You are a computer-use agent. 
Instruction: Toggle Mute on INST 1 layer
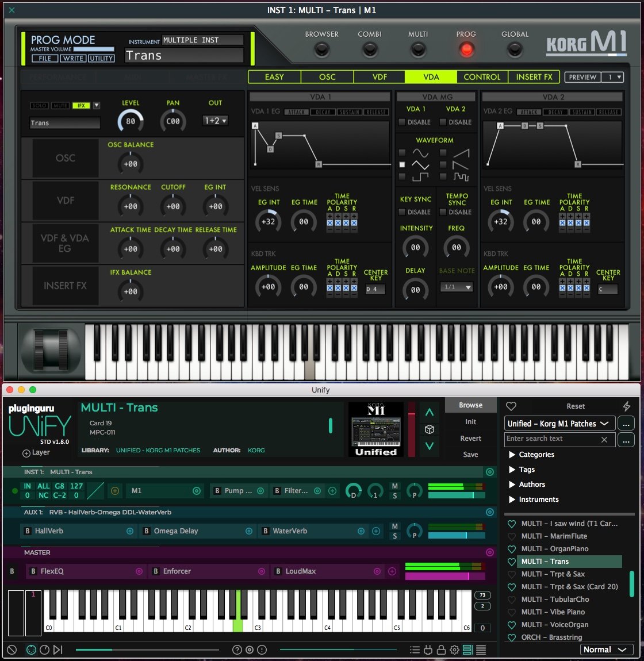[395, 486]
